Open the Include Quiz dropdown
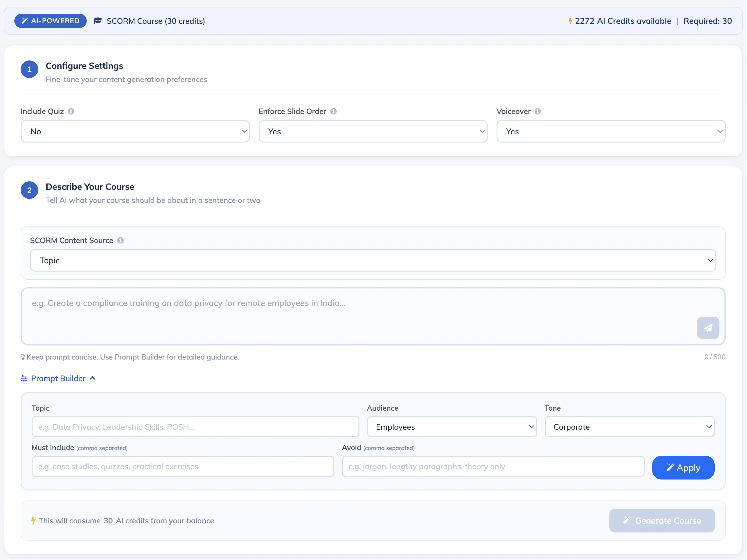747x560 pixels. pyautogui.click(x=135, y=132)
